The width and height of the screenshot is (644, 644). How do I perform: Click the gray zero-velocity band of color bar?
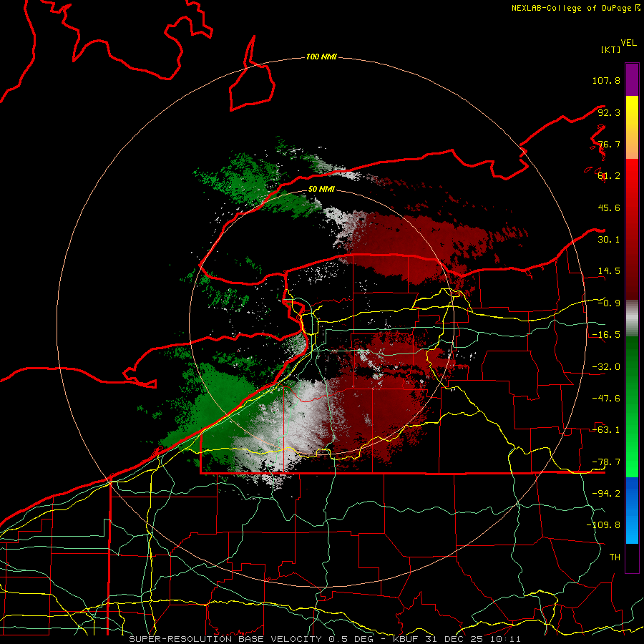point(632,318)
